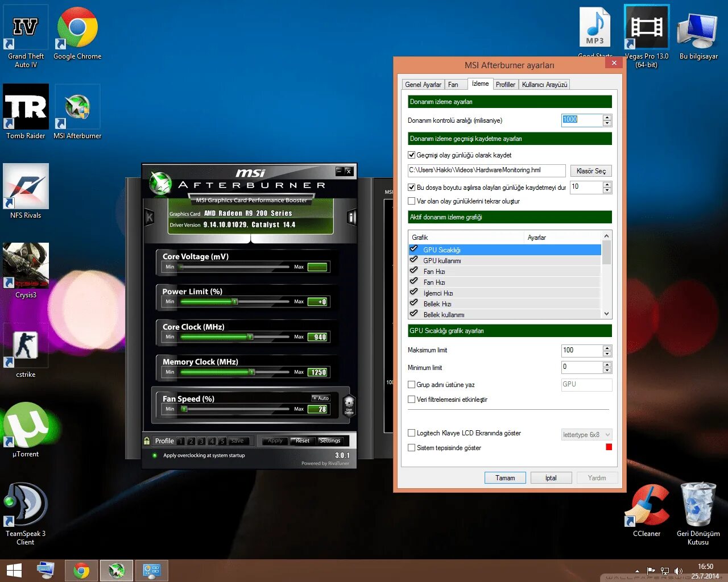Uncheck 'Geçmişi olay günlüğü olarak kaydet' checkbox
This screenshot has height=582, width=728.
[412, 155]
